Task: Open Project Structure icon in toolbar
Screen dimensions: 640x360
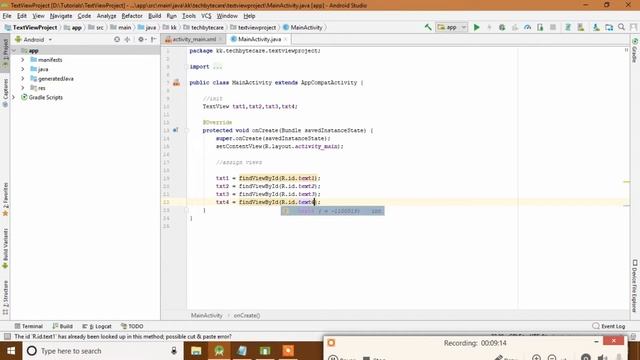Action: click(609, 27)
